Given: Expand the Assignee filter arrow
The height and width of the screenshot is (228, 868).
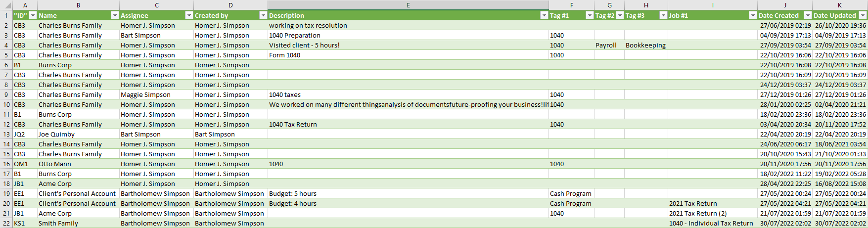Looking at the screenshot, I should (x=188, y=15).
